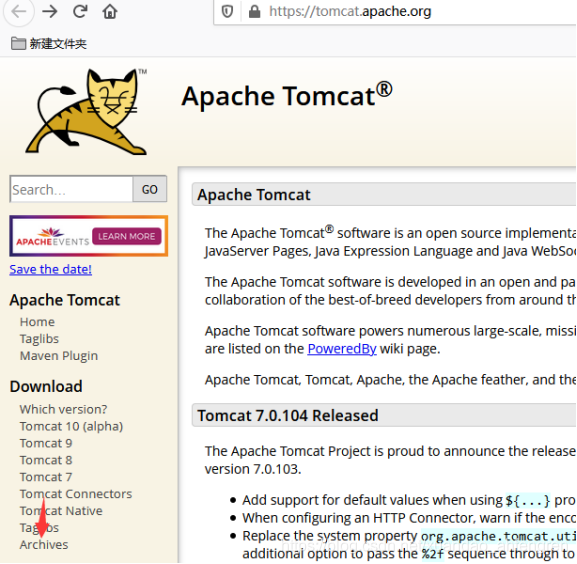Open the Save the date! link
The height and width of the screenshot is (564, 577).
(50, 269)
